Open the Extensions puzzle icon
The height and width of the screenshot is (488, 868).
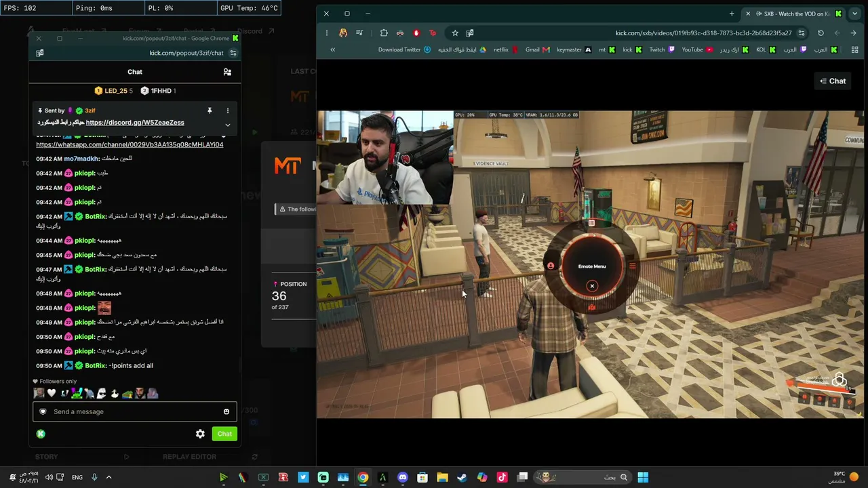click(384, 33)
